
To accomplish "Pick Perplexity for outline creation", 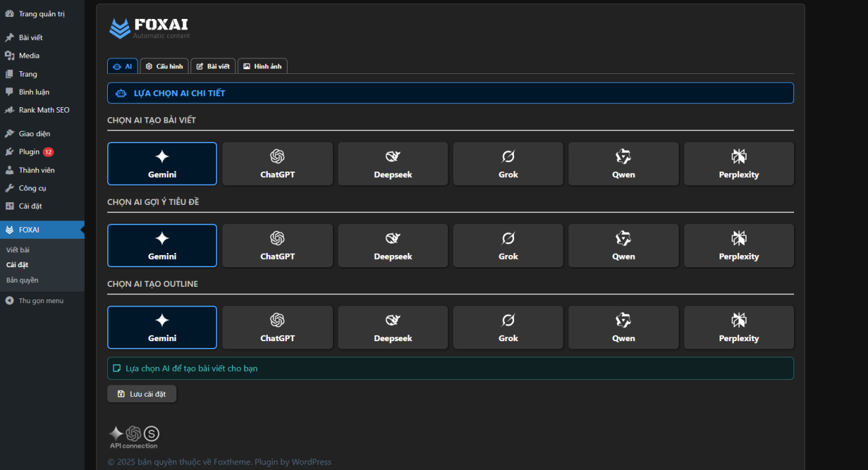I will 738,327.
